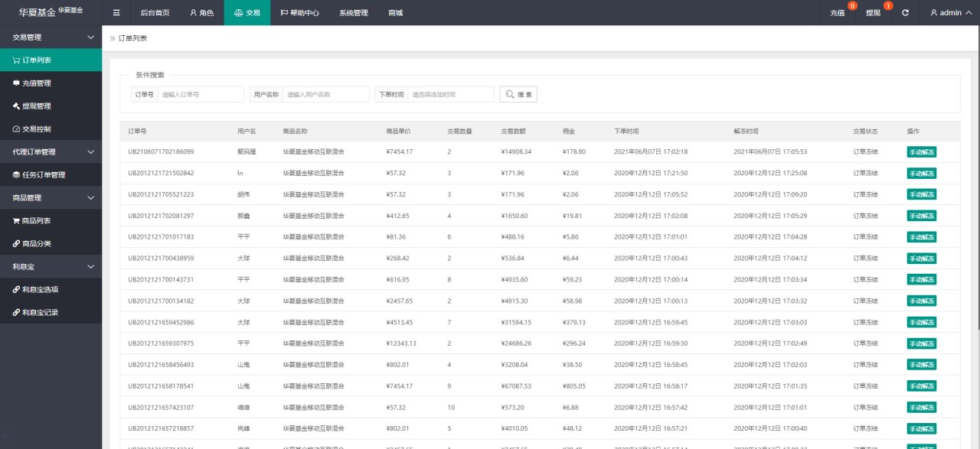This screenshot has width=980, height=449.
Task: Open 商城 top menu item
Action: (395, 13)
